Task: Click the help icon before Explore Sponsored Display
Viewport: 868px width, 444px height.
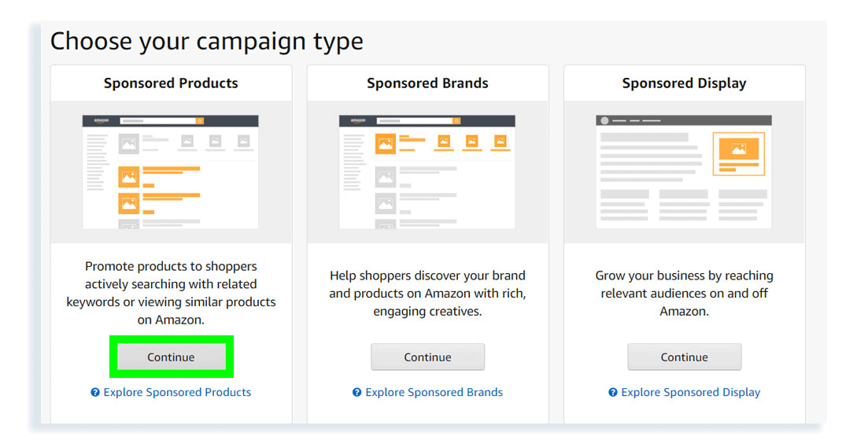Action: pos(613,392)
